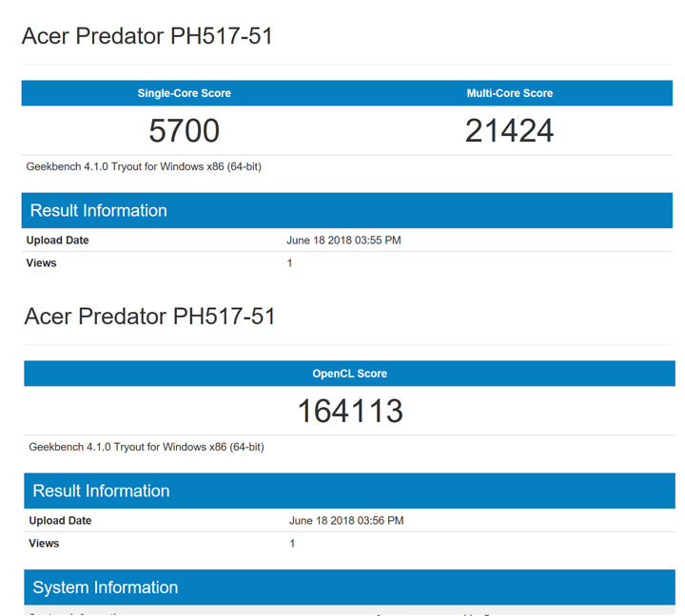Select the multi-core score value 21424
The image size is (685, 616).
[x=509, y=130]
